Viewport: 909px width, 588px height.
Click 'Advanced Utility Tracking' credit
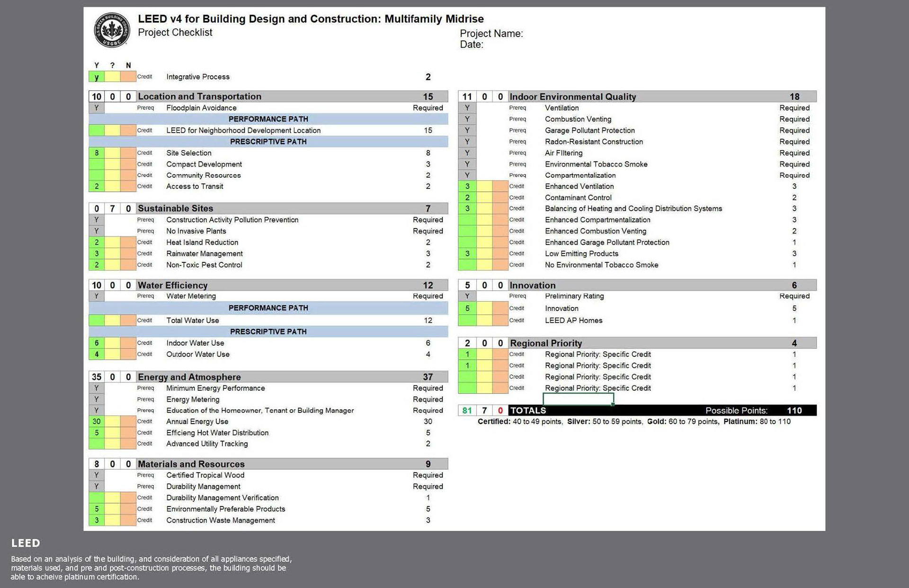[x=207, y=444]
